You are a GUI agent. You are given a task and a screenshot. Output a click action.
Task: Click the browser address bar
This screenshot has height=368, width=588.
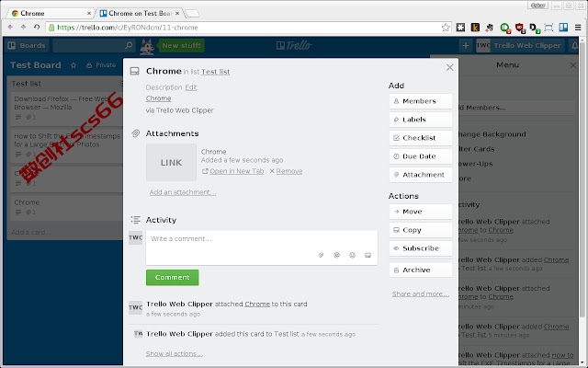[247, 28]
